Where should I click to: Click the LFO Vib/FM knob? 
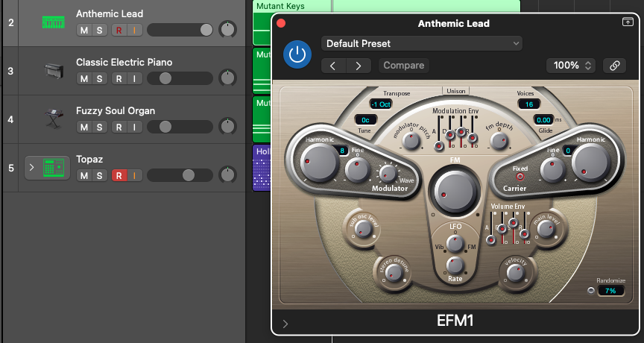[455, 244]
